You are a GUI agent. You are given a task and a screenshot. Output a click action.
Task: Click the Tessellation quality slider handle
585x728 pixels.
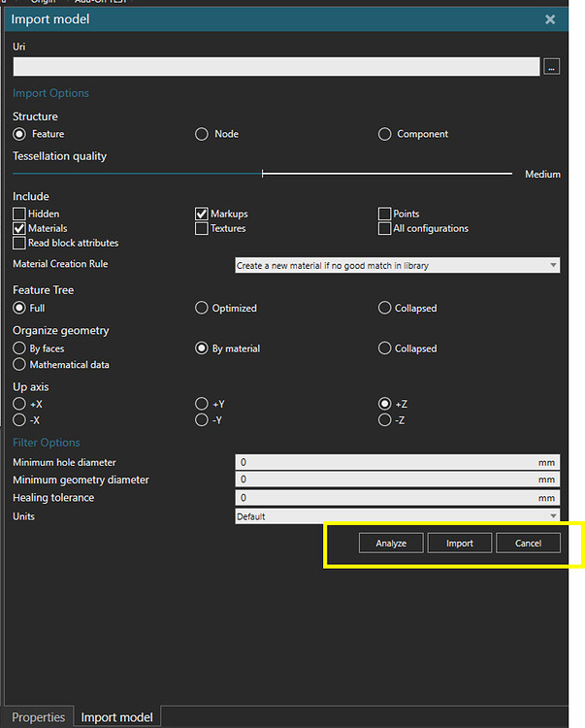coord(263,174)
